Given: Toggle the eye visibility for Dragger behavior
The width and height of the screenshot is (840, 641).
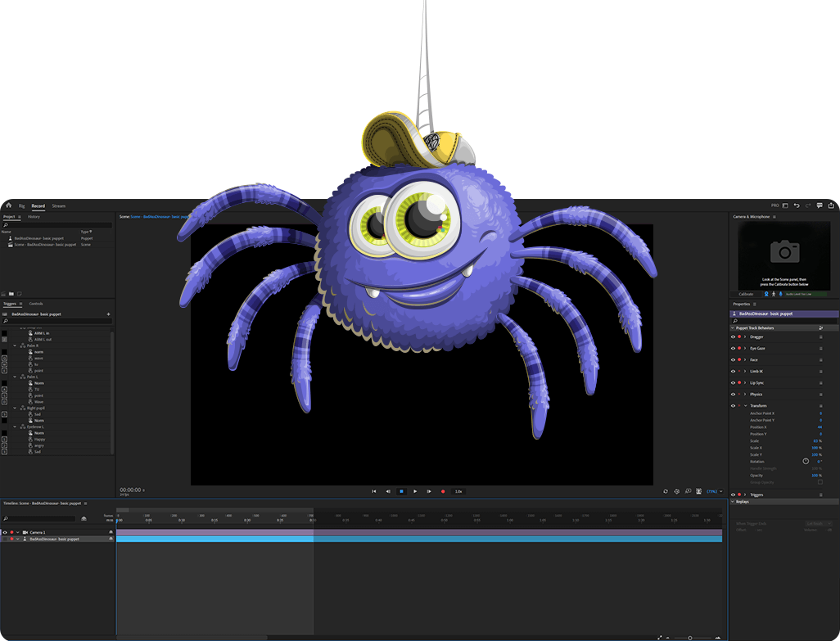Looking at the screenshot, I should (x=733, y=336).
